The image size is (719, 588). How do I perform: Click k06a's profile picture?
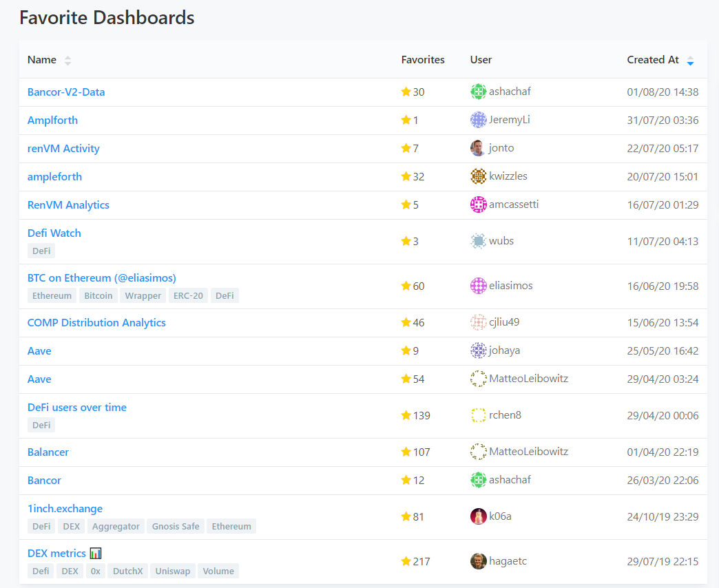pyautogui.click(x=478, y=516)
